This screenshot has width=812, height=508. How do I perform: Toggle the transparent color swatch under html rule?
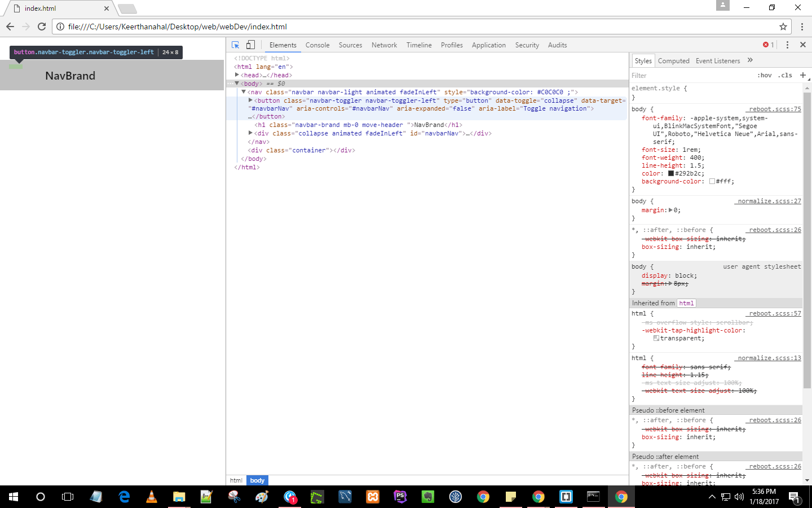point(656,338)
